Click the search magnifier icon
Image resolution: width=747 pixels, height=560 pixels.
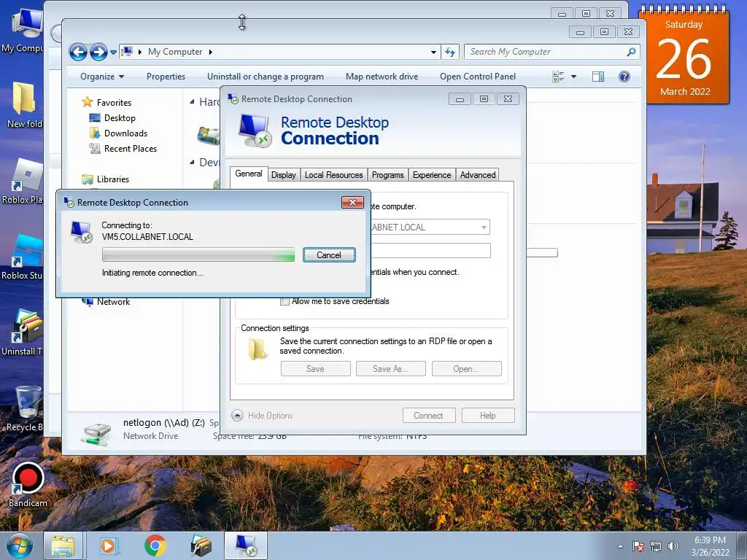click(631, 52)
